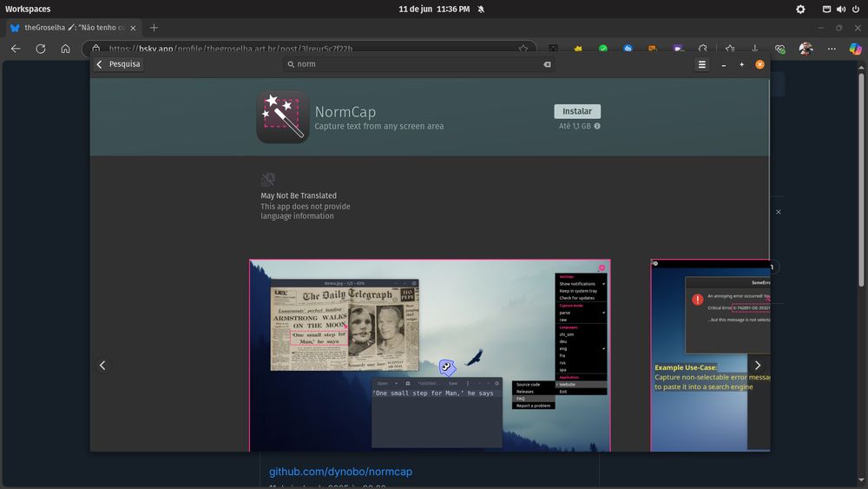This screenshot has width=868, height=489.
Task: Open browser downloads panel
Action: click(754, 49)
